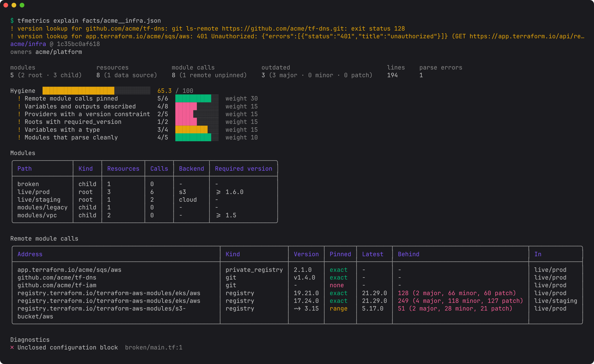
Task: Click the warning mark before Modules that parse cleanly
Action: point(19,137)
